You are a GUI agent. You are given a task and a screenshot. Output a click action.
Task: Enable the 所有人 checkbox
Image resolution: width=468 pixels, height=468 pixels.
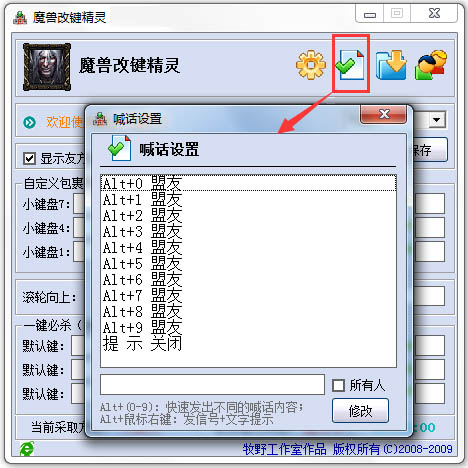pyautogui.click(x=338, y=385)
